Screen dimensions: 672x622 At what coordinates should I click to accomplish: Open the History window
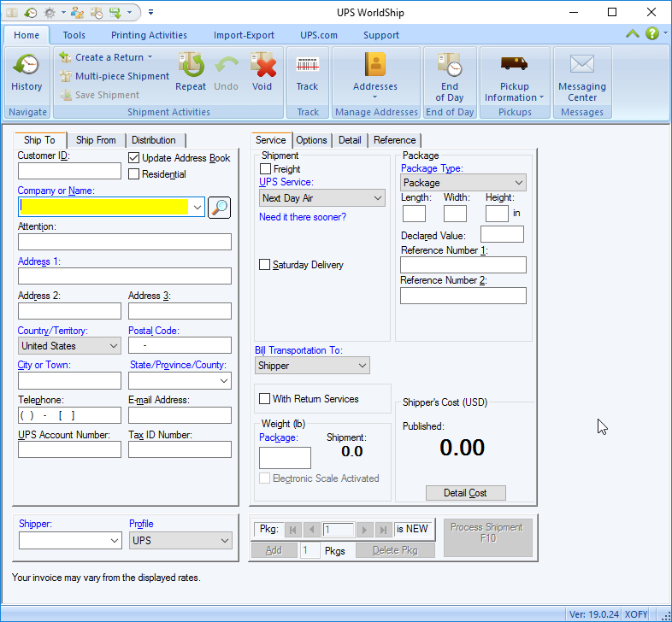coord(27,72)
